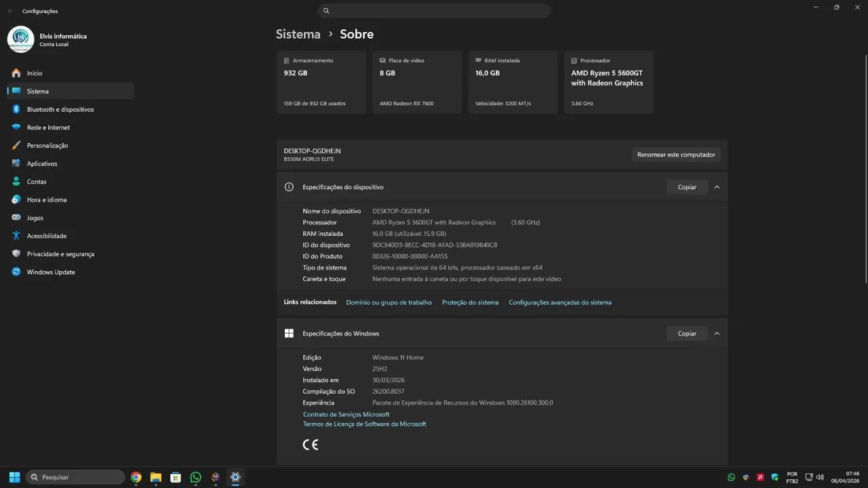Viewport: 868px width, 488px height.
Task: Click the Hora e idioma globe icon
Action: point(16,199)
